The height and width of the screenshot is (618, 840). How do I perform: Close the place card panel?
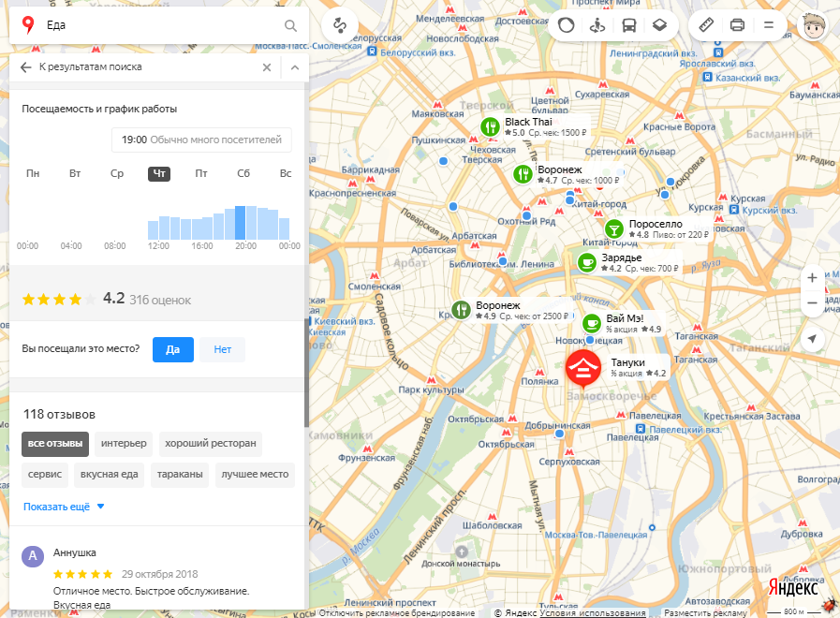click(x=267, y=67)
